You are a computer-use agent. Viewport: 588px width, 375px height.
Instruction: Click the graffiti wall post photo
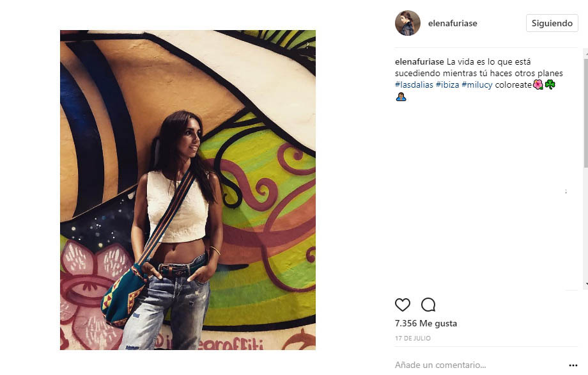point(188,190)
